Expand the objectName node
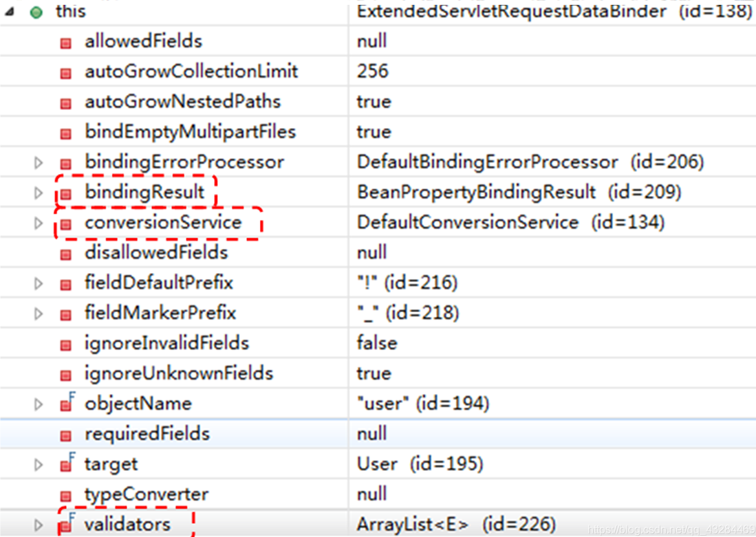 39,404
